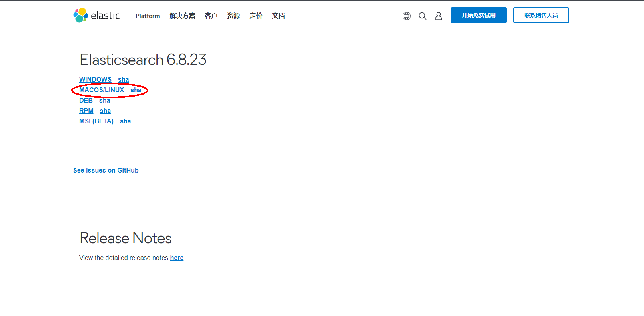This screenshot has width=644, height=316.
Task: Open See issues on GitHub link
Action: (x=106, y=171)
